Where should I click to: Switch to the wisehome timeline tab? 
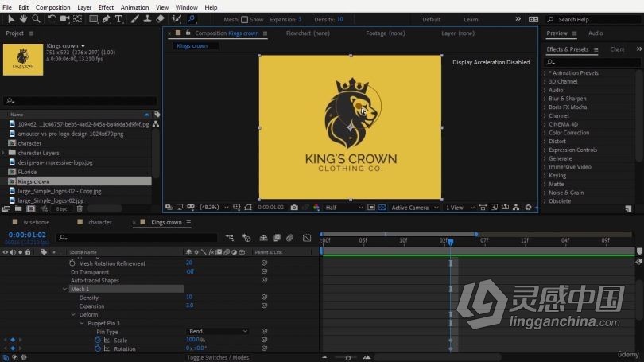tap(36, 222)
